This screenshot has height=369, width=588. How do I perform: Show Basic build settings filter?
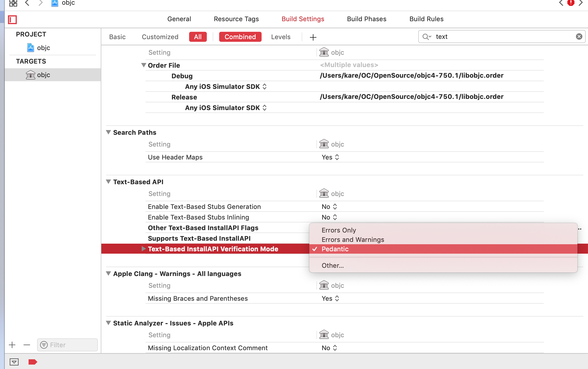117,37
